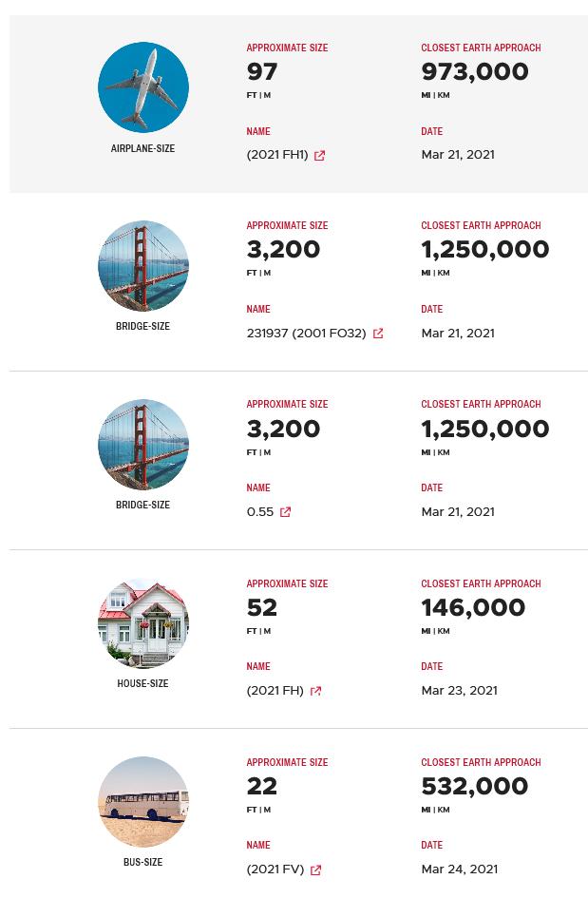Click bridge thumbnail for 231937 (2001 FO32)
The width and height of the screenshot is (588, 898).
[x=143, y=266]
